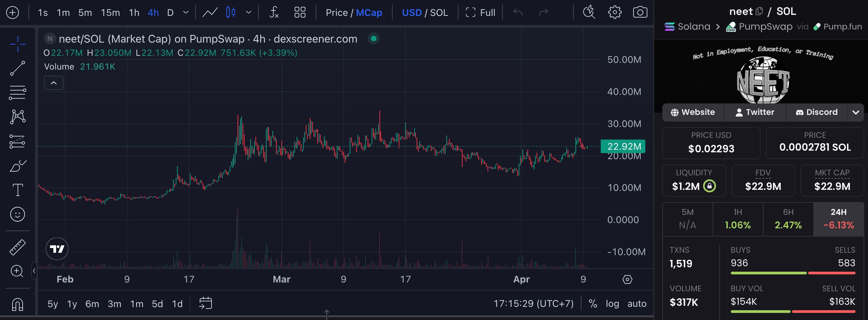Select the text annotation tool
Viewport: 868px width, 320px height.
click(x=18, y=190)
